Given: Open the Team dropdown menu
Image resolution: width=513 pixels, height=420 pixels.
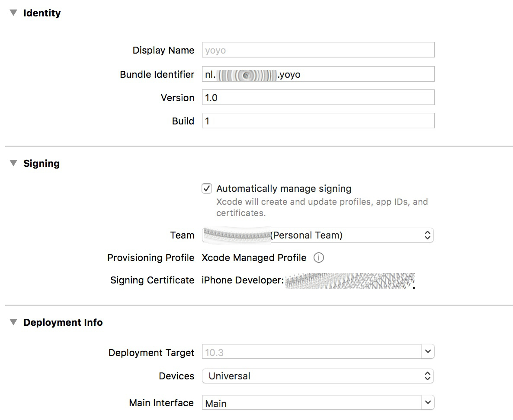Looking at the screenshot, I should coord(317,235).
